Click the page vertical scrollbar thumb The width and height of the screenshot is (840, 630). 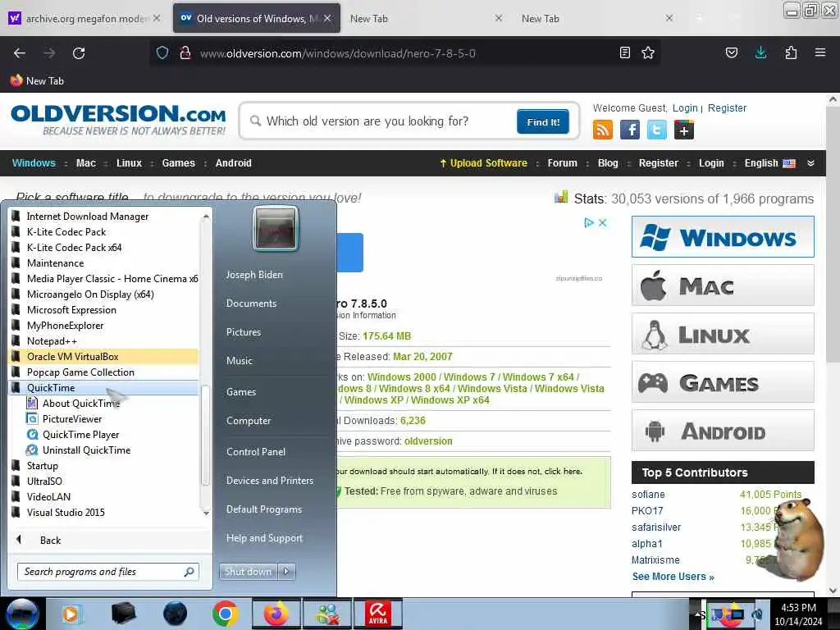832,235
